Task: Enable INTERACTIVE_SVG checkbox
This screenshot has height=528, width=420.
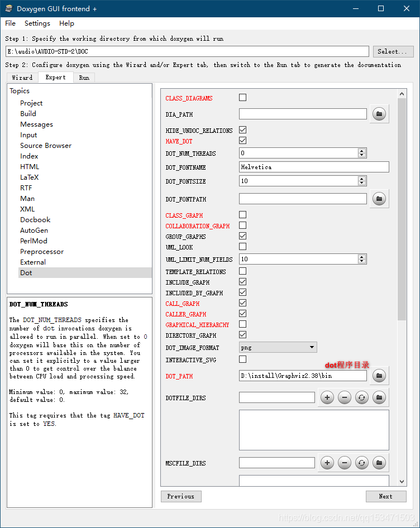Action: [x=243, y=359]
